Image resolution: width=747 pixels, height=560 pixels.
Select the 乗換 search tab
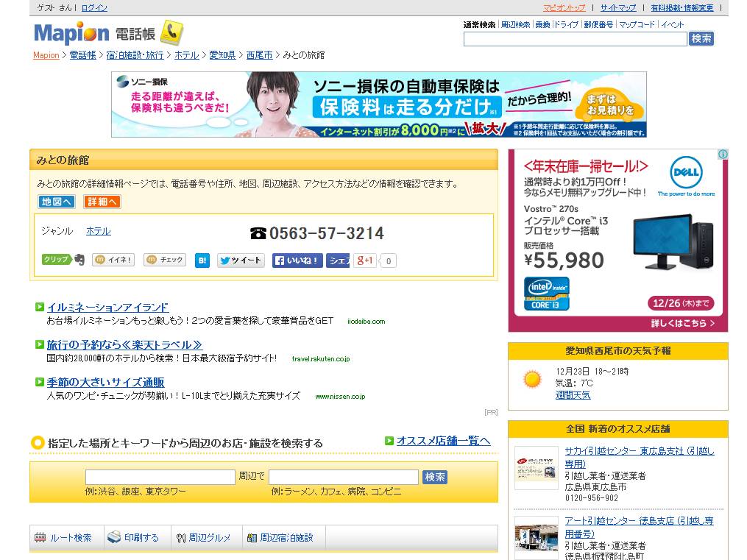pos(542,25)
